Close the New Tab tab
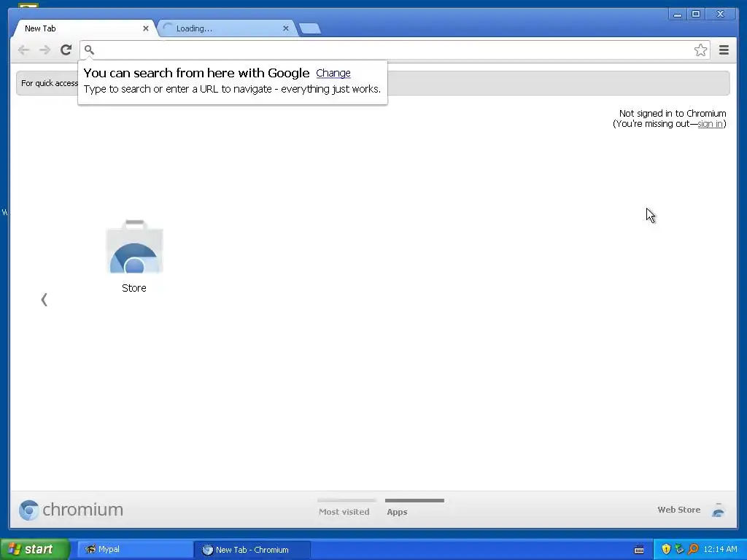The width and height of the screenshot is (747, 560). 146,28
